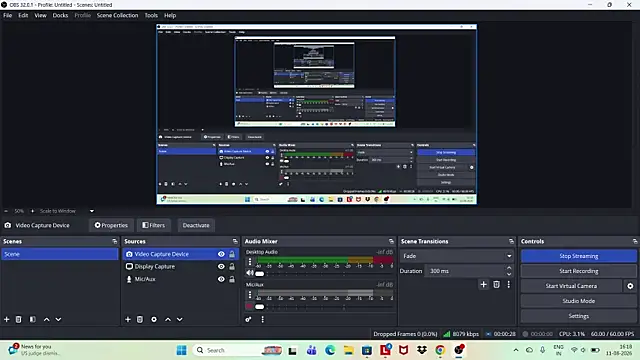This screenshot has height=360, width=640.
Task: Pop out the Controls dock
Action: pyautogui.click(x=635, y=241)
